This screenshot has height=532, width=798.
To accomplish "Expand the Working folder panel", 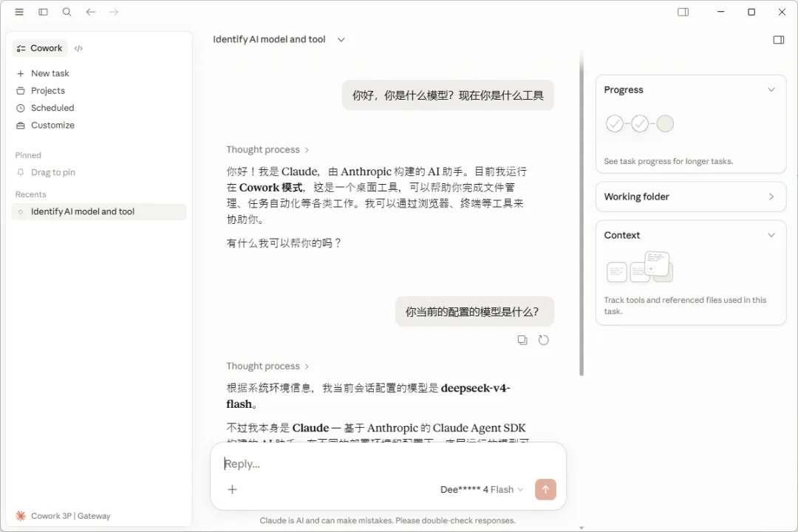I will [771, 197].
